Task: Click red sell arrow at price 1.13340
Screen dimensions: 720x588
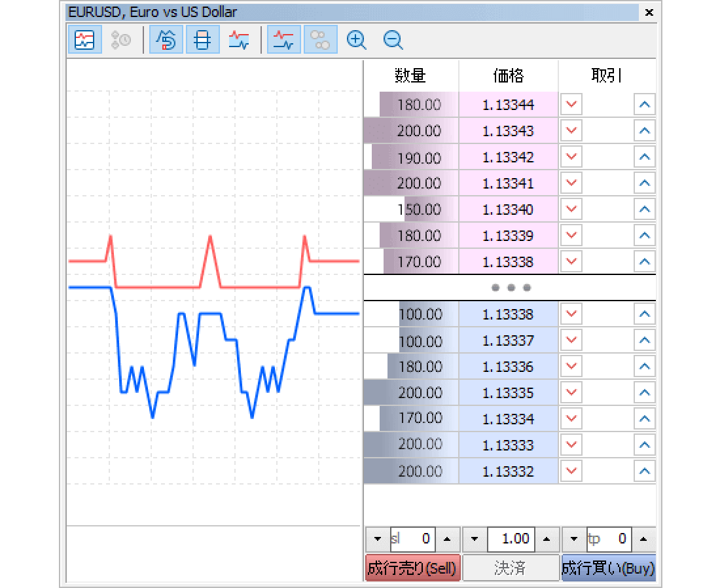Action: (x=571, y=209)
